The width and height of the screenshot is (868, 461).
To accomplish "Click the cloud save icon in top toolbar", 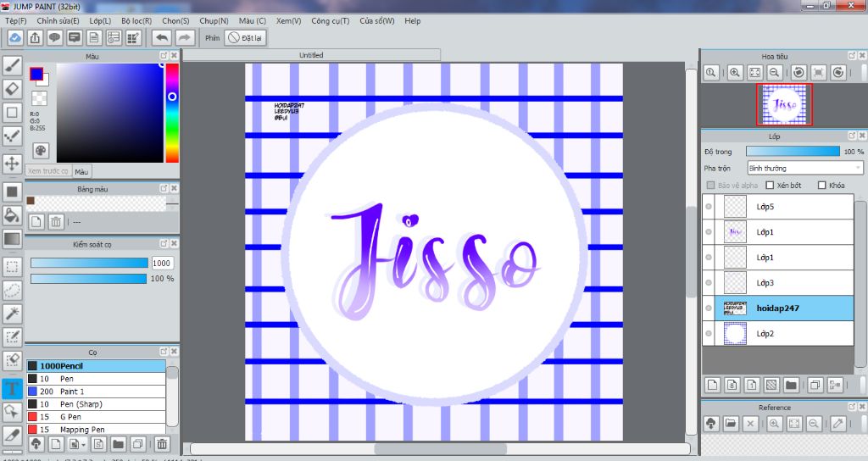I will (x=15, y=37).
